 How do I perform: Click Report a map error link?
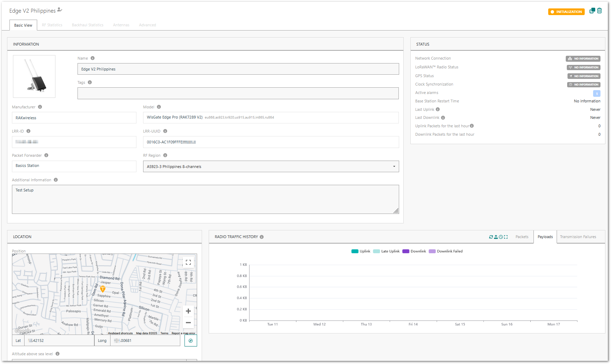coord(183,333)
